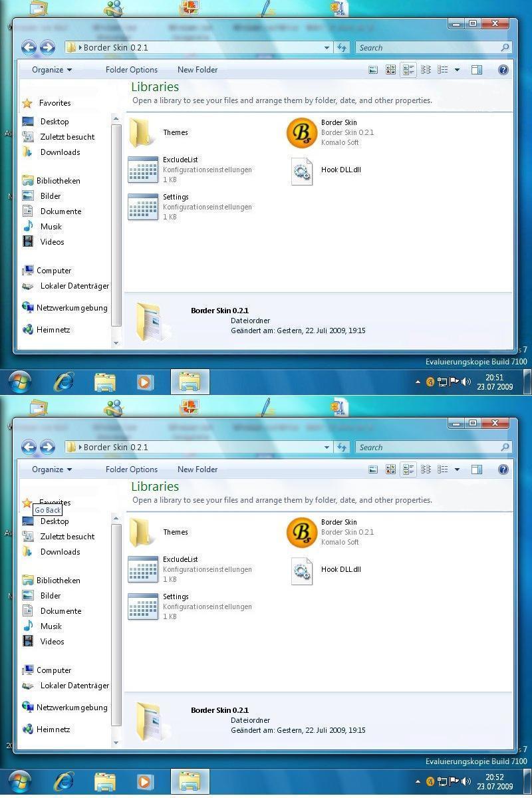Switch to large icons view
The height and width of the screenshot is (798, 532).
click(x=391, y=69)
